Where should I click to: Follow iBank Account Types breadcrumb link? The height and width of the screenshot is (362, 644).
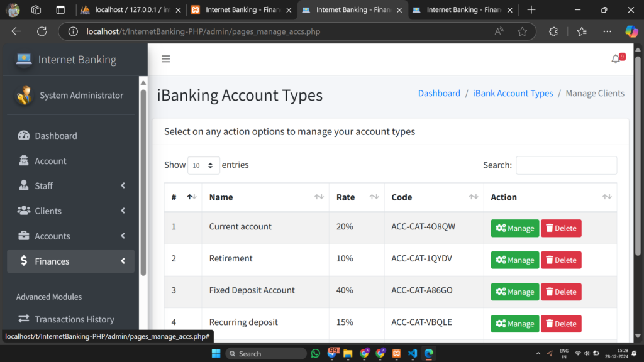[513, 93]
